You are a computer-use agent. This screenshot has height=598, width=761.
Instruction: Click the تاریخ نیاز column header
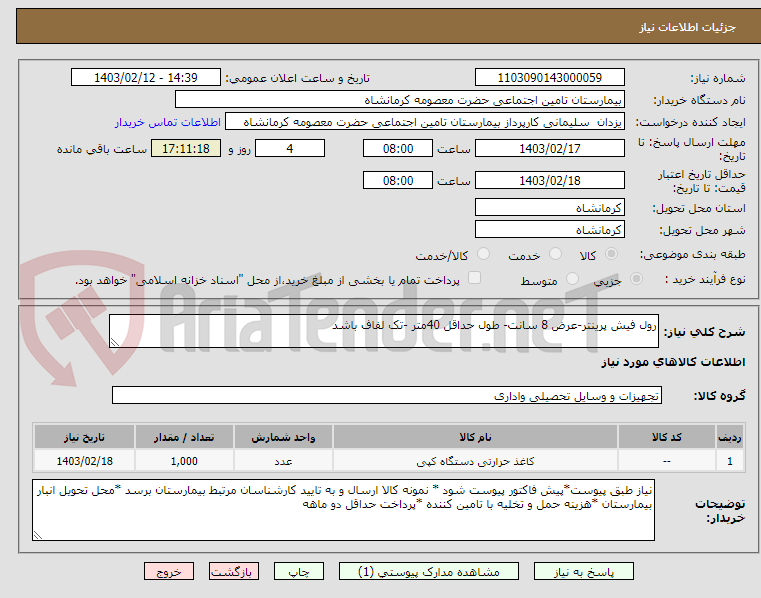tap(84, 437)
